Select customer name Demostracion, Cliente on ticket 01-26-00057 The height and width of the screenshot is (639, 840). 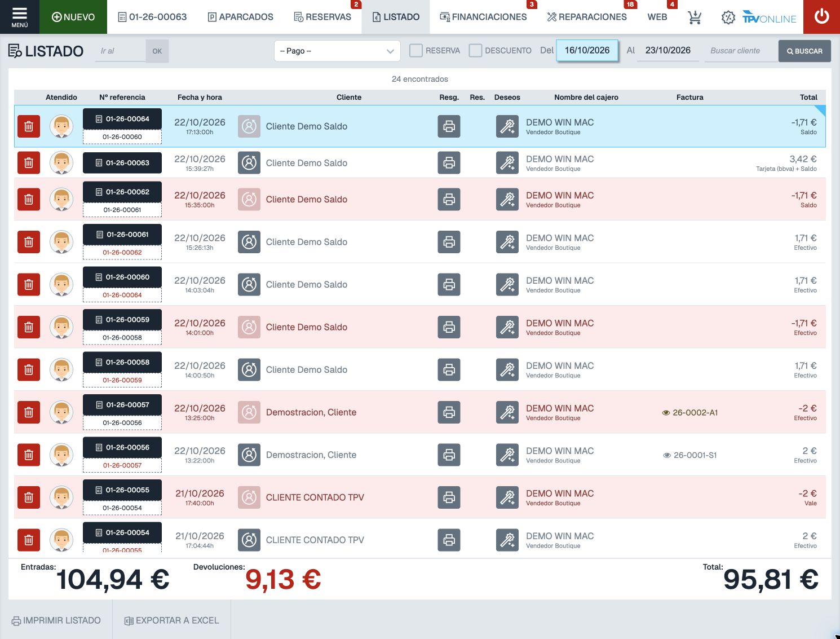[311, 412]
